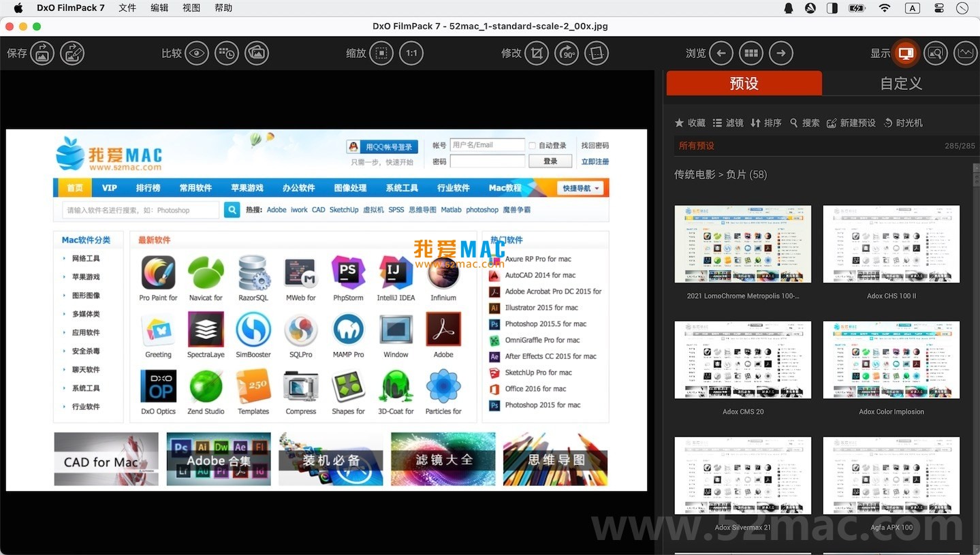Click the Adox Color Implosion label

891,412
